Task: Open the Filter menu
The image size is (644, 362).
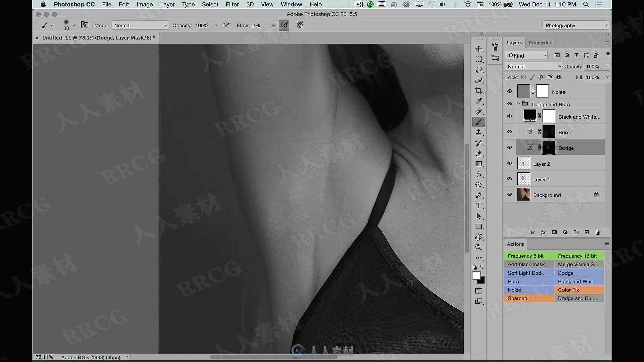Action: pos(232,4)
